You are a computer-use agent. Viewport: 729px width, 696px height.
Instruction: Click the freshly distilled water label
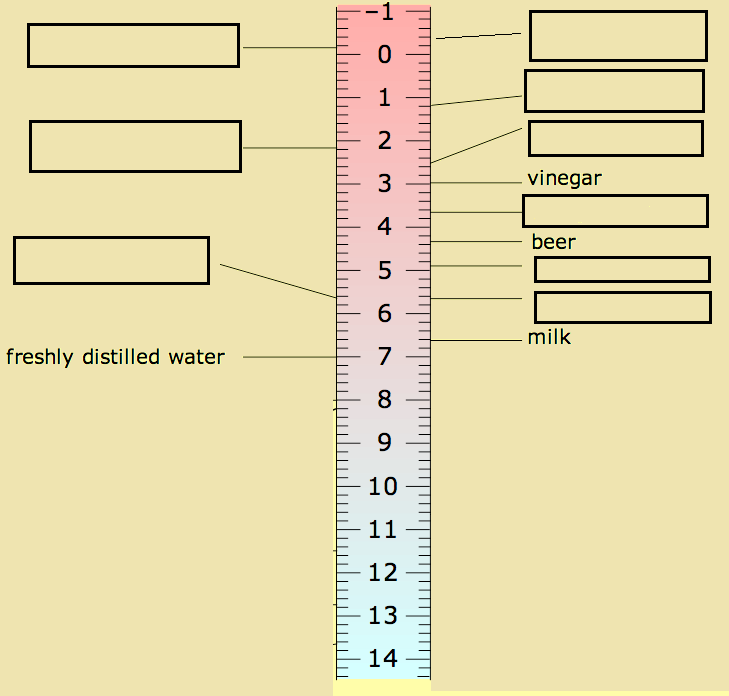(x=115, y=357)
